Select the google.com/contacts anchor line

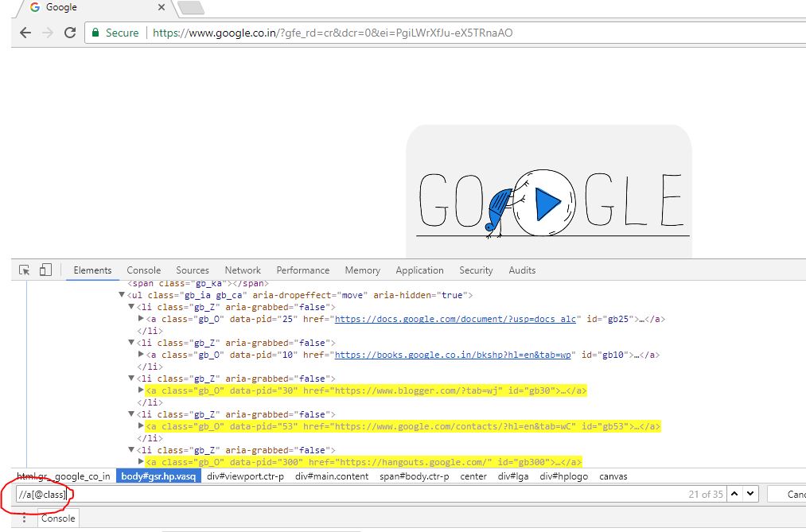click(x=403, y=426)
